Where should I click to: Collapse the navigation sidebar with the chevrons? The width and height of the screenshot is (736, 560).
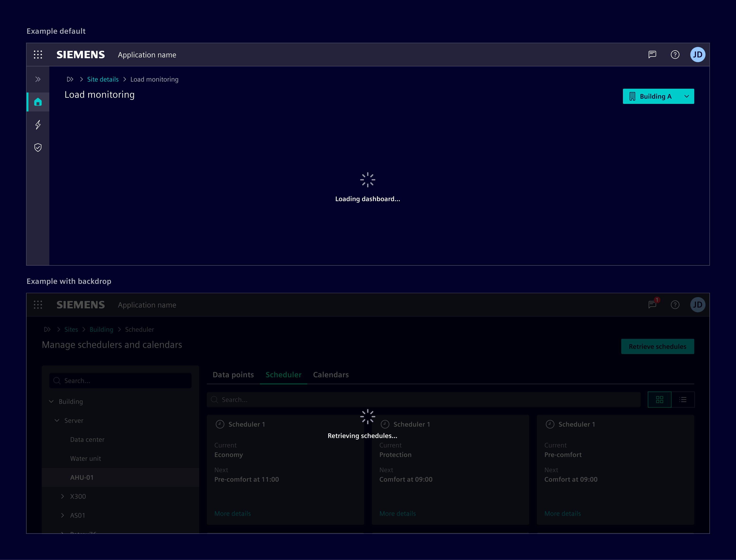click(x=38, y=79)
